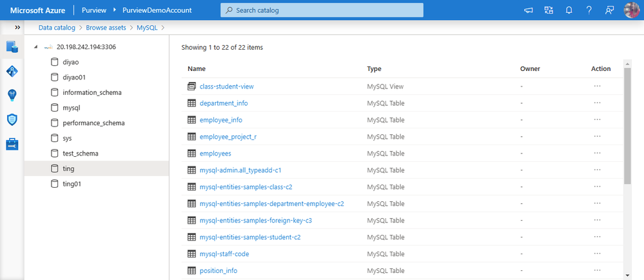Open the user profile avatar

tap(632, 10)
